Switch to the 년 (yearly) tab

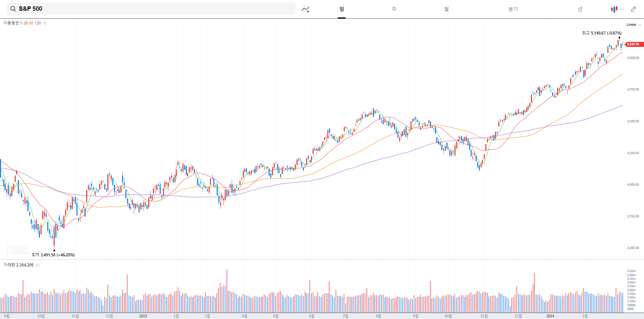pos(580,9)
